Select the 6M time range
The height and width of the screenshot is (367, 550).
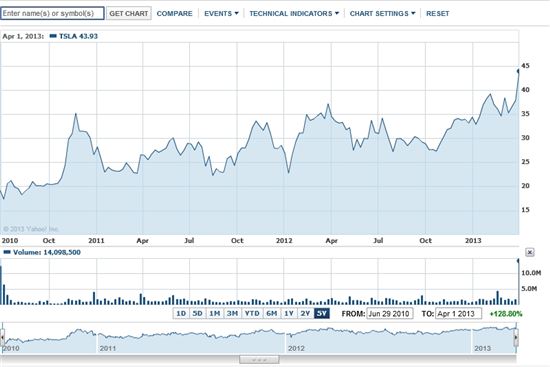272,313
